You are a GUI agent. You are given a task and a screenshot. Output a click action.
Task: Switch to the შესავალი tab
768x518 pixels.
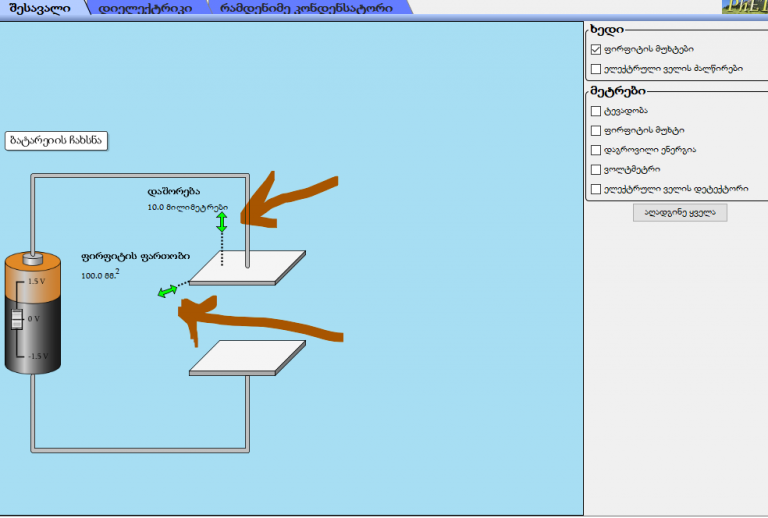[x=40, y=8]
